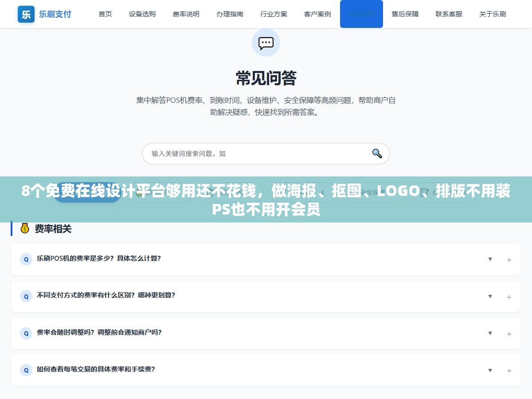Open the 关于乐刷 link

pyautogui.click(x=493, y=14)
